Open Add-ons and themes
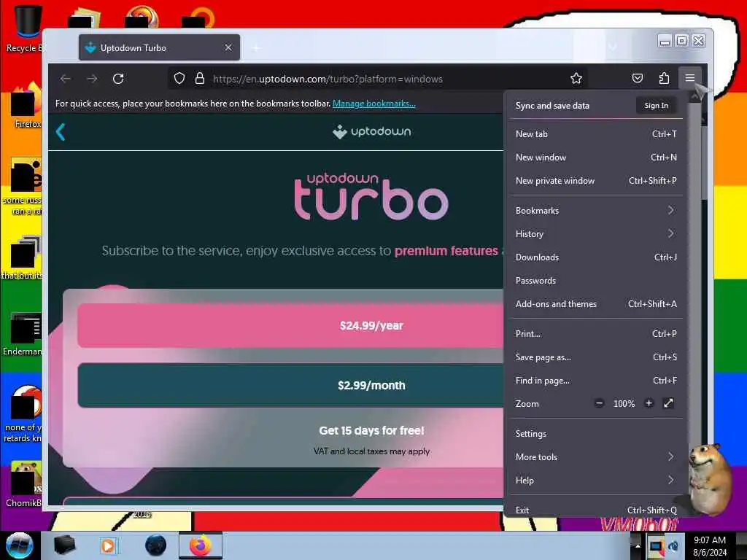This screenshot has height=560, width=747. [x=596, y=304]
